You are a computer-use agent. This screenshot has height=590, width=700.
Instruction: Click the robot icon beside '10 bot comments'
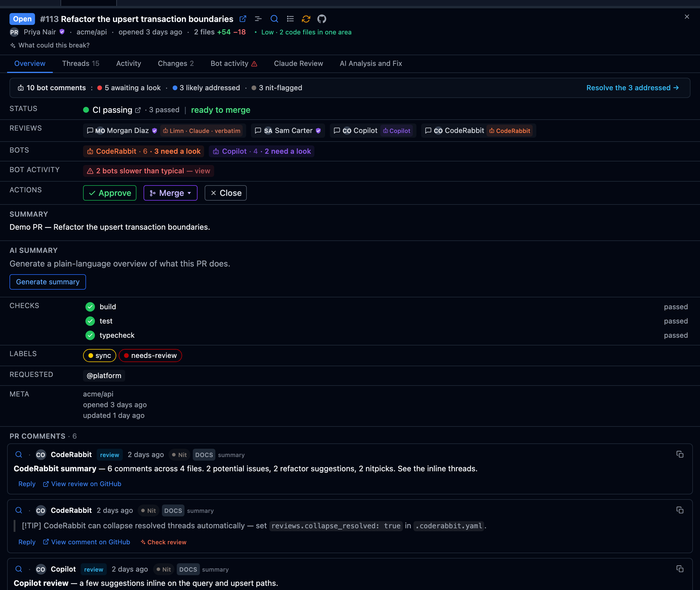(x=21, y=88)
